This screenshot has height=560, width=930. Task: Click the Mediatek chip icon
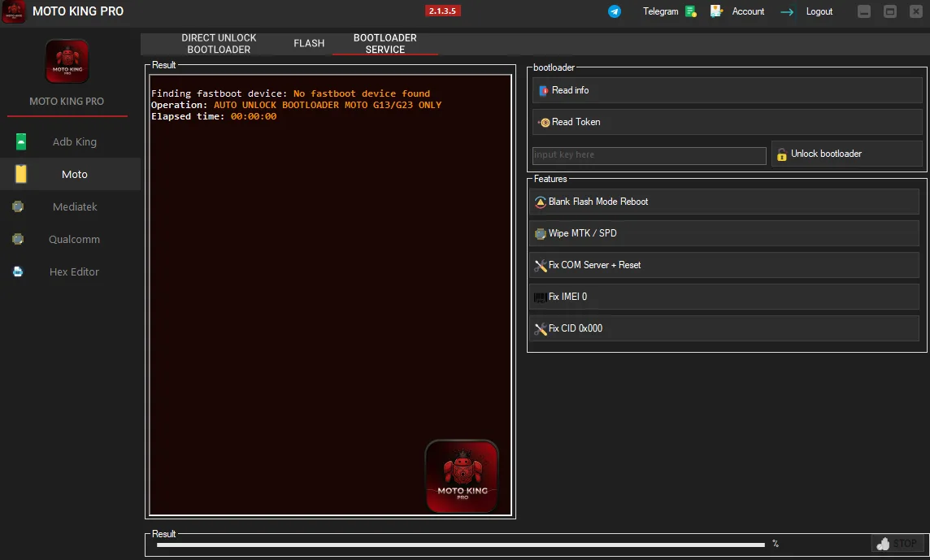pos(18,206)
